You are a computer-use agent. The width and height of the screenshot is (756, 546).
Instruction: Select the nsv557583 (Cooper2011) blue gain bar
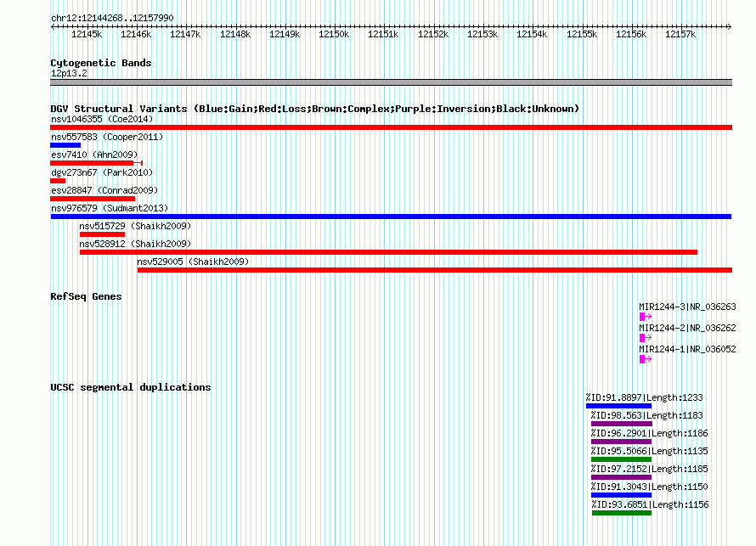pos(65,145)
